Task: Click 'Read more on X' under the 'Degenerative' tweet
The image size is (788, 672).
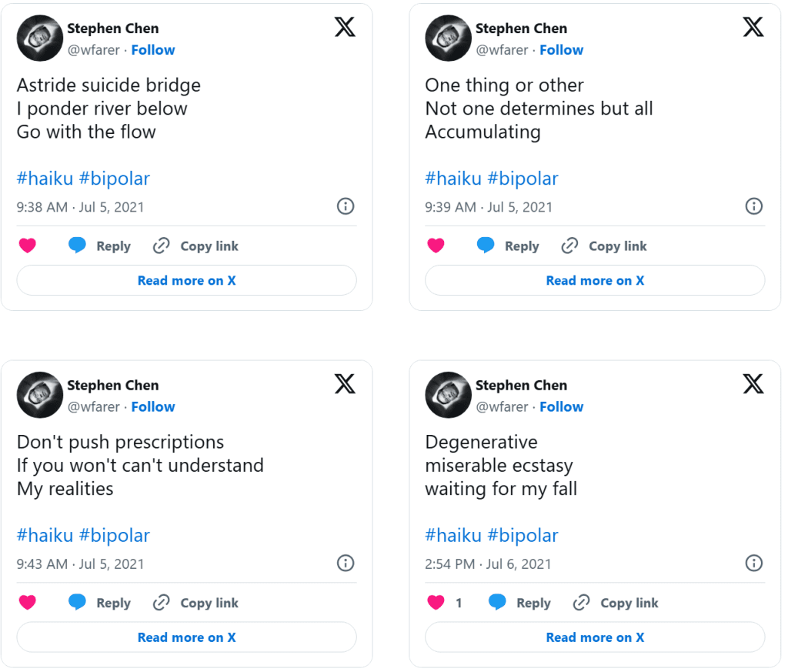Action: click(594, 637)
